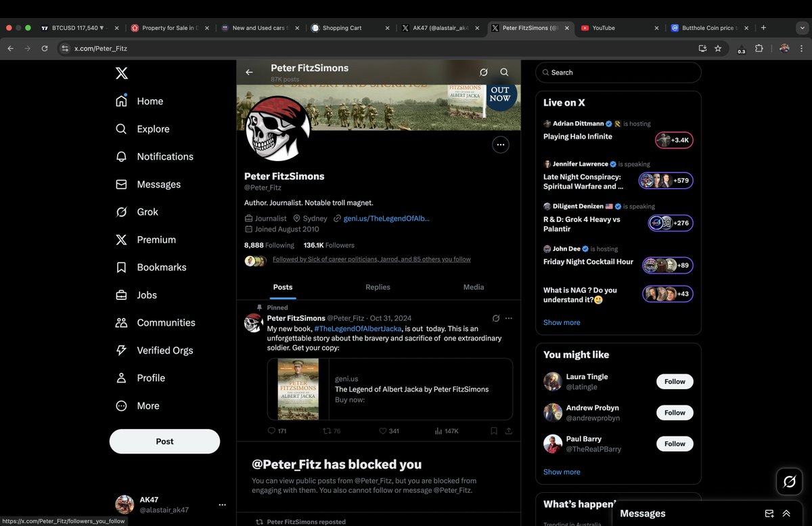
Task: Follow Laura Tingle
Action: [675, 382]
